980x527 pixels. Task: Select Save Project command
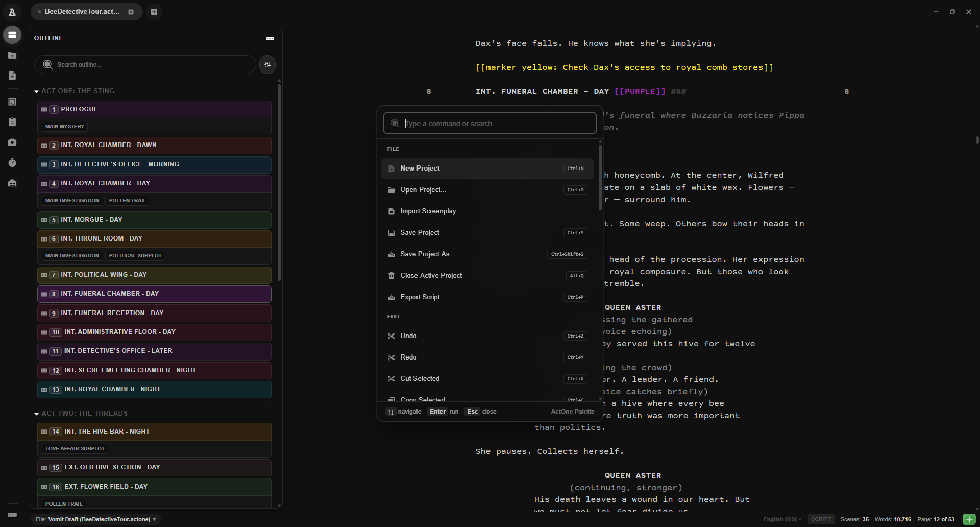click(x=487, y=233)
